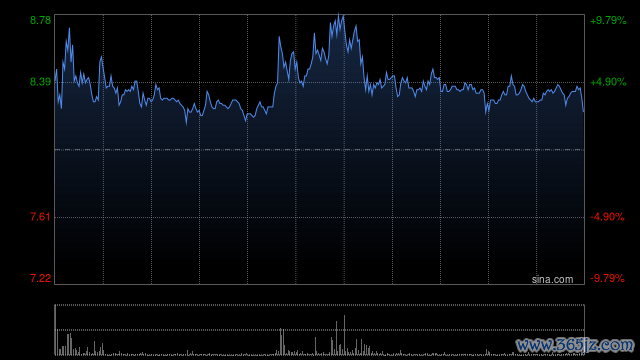Click the +9.79% percentage label
Screen dimensions: 640x360
coord(608,20)
